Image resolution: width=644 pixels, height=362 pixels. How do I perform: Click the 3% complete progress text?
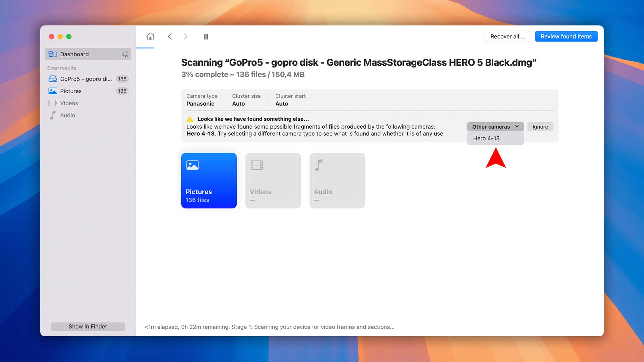(x=243, y=75)
